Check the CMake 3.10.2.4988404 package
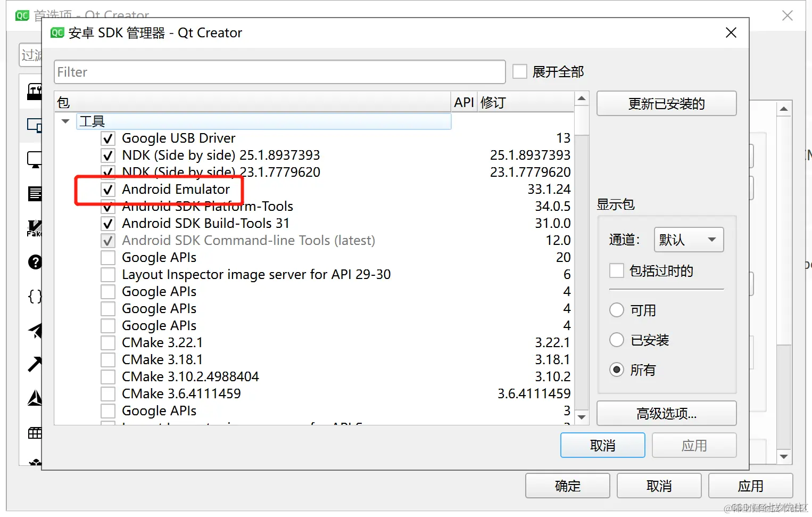This screenshot has height=517, width=812. (x=108, y=377)
